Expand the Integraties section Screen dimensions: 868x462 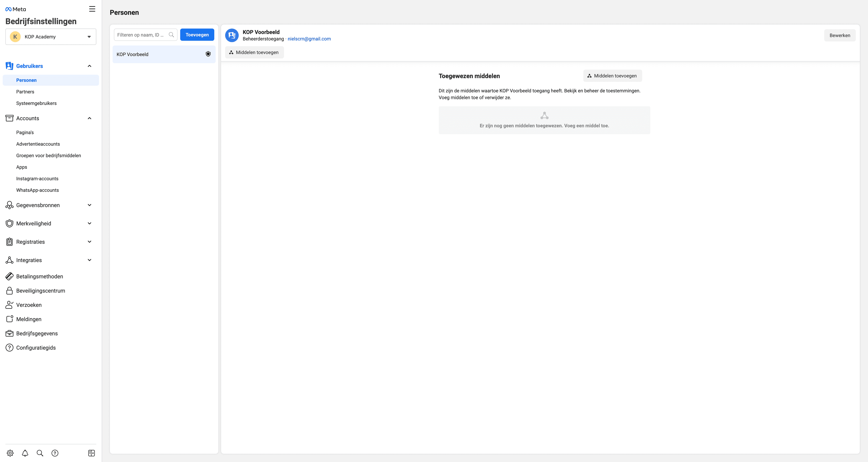click(89, 260)
